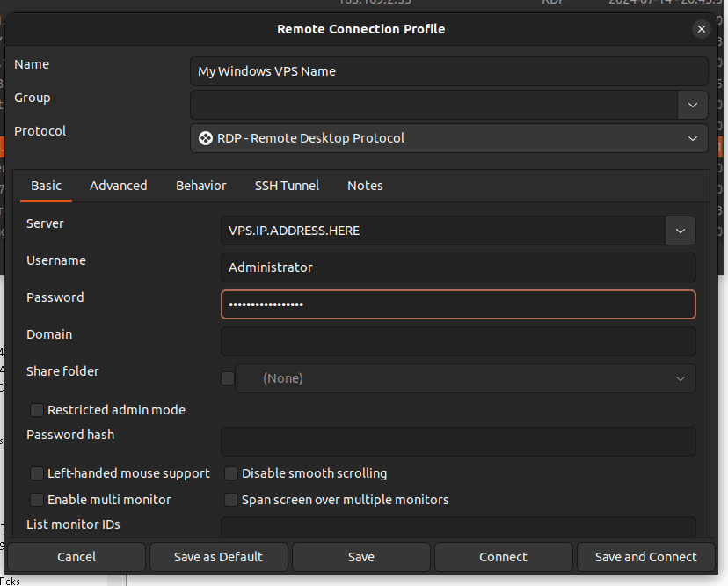This screenshot has width=728, height=586.
Task: Click Save as Default
Action: pyautogui.click(x=218, y=556)
